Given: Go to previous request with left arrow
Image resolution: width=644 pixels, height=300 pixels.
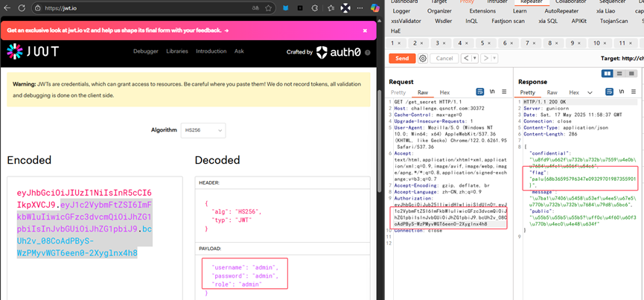Looking at the screenshot, I should coord(466,58).
